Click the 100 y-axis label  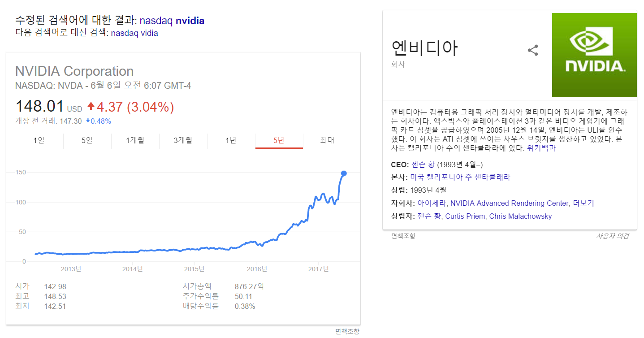click(x=21, y=202)
